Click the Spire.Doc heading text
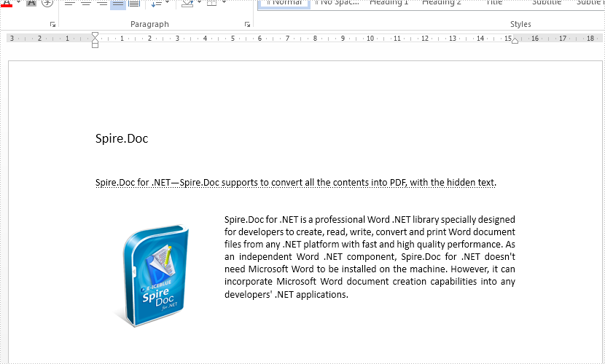Viewport: 605px width, 364px height. coord(122,138)
